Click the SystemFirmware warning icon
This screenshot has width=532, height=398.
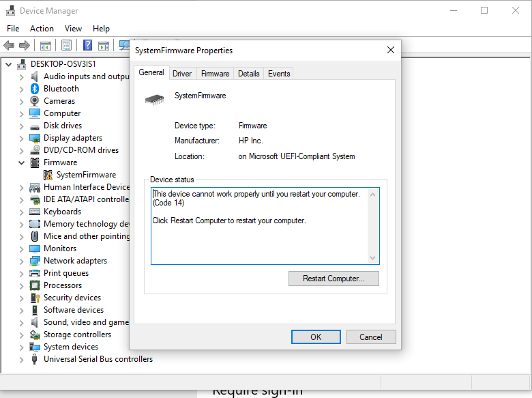coord(48,175)
